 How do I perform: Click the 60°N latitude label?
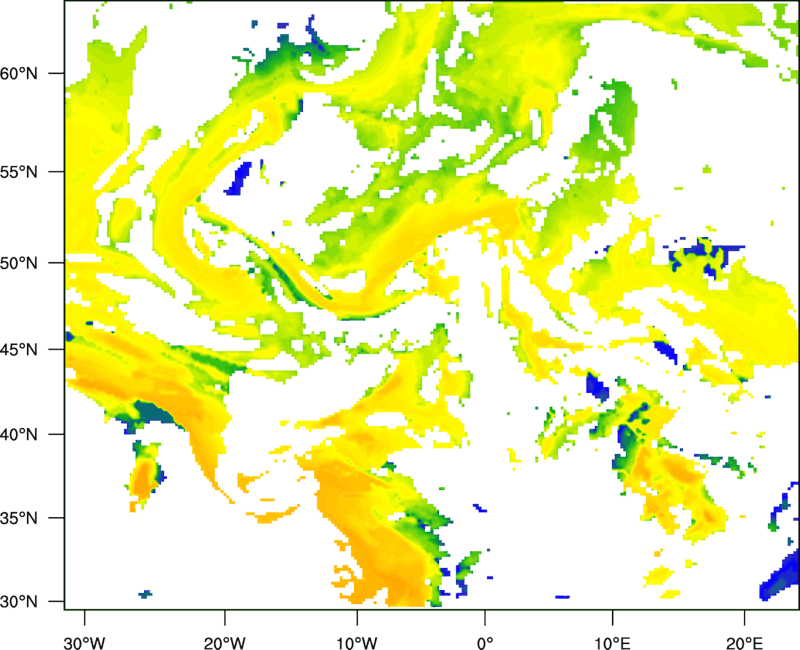[19, 73]
